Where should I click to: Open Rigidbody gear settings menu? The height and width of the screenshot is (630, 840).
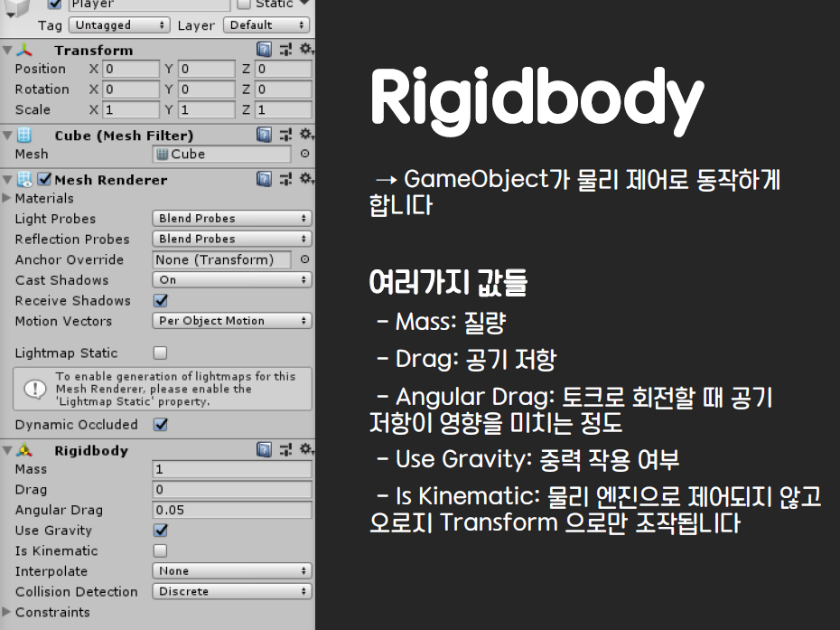pos(306,449)
